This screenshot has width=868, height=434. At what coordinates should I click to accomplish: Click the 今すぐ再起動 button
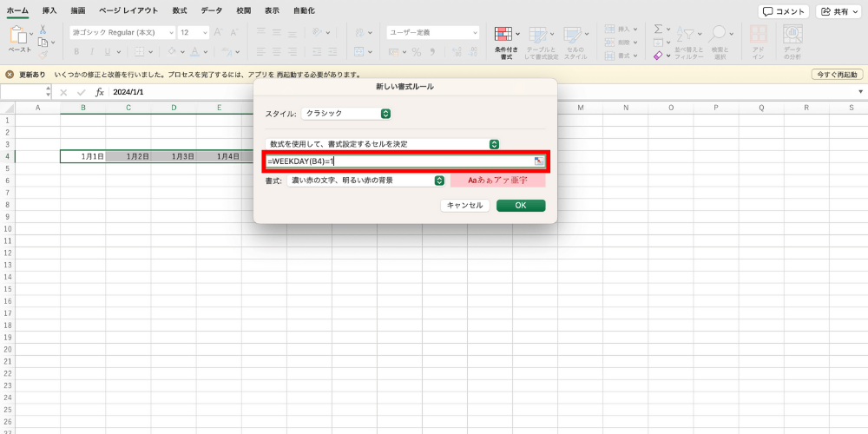837,74
